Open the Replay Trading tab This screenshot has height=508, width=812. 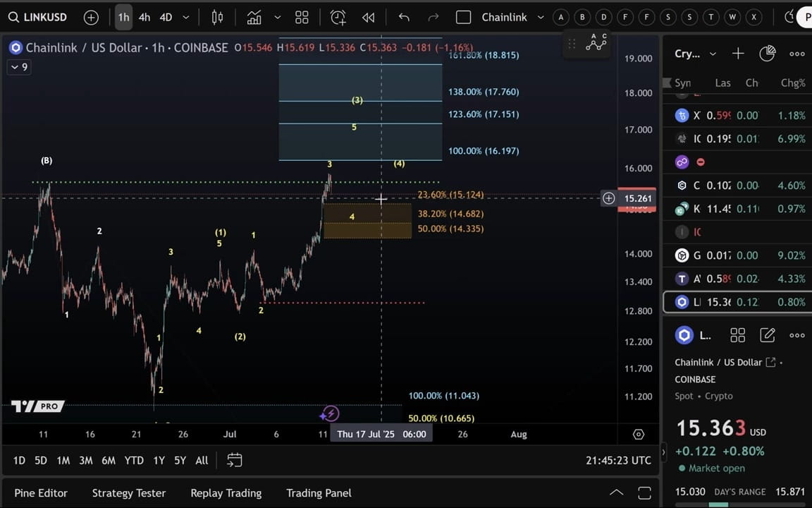(226, 493)
